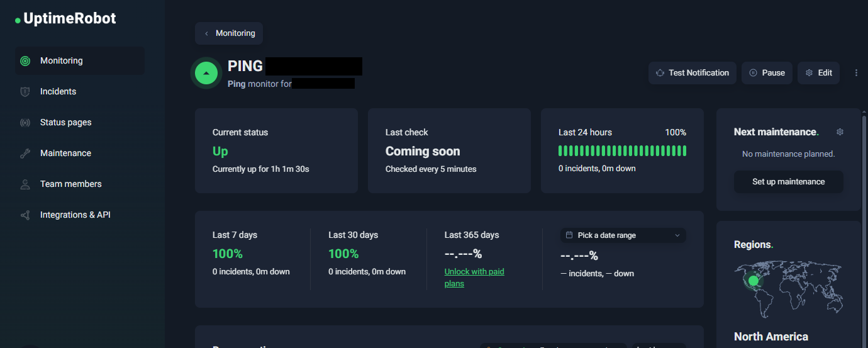Viewport: 868px width, 348px height.
Task: Open Next maintenance settings gear icon
Action: [x=840, y=132]
